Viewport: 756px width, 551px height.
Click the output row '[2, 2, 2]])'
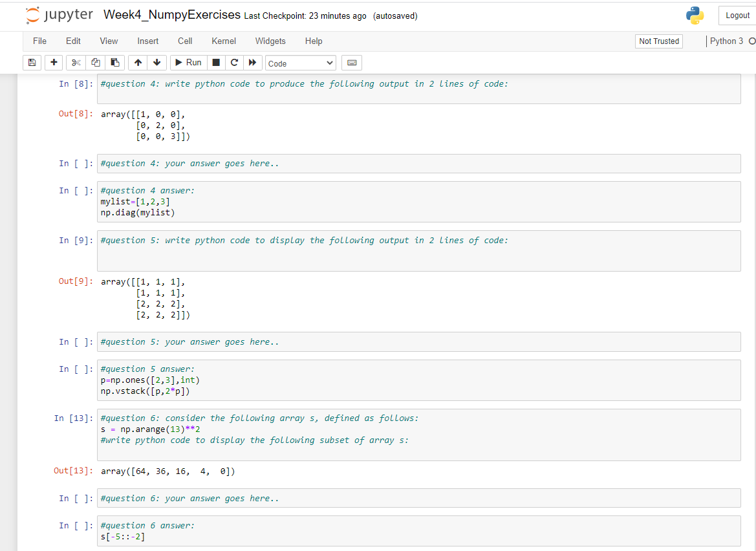pyautogui.click(x=163, y=315)
